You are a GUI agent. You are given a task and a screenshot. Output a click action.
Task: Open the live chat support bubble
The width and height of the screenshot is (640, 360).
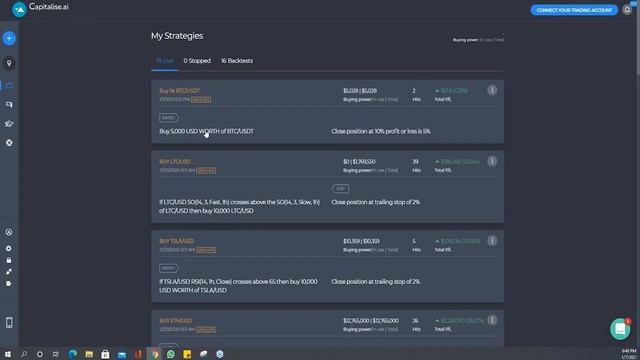pyautogui.click(x=620, y=329)
